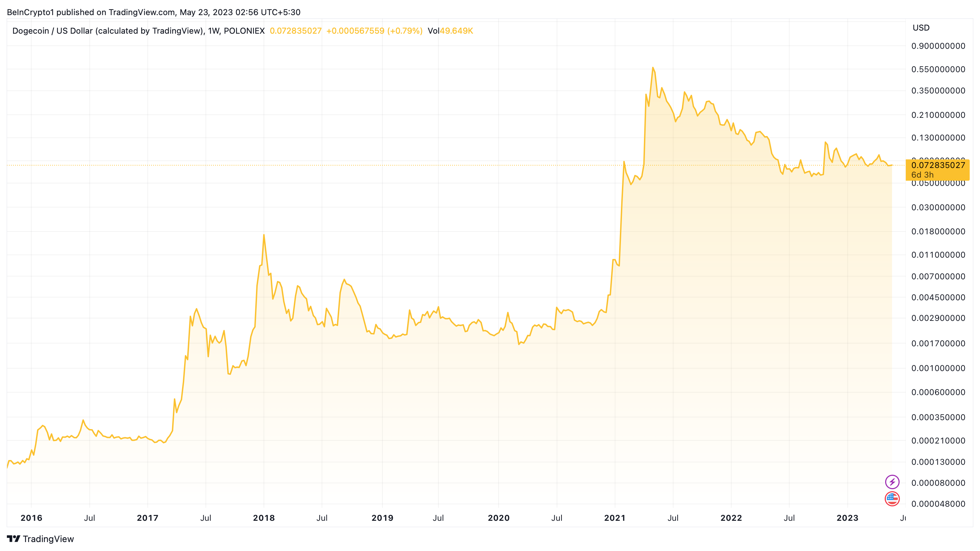Select the 2021 time axis label

(x=615, y=518)
